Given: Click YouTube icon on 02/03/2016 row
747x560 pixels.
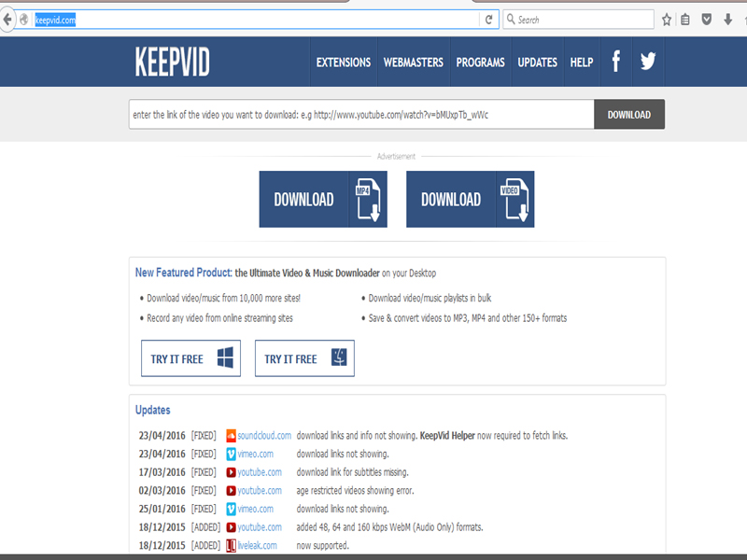Looking at the screenshot, I should 231,491.
